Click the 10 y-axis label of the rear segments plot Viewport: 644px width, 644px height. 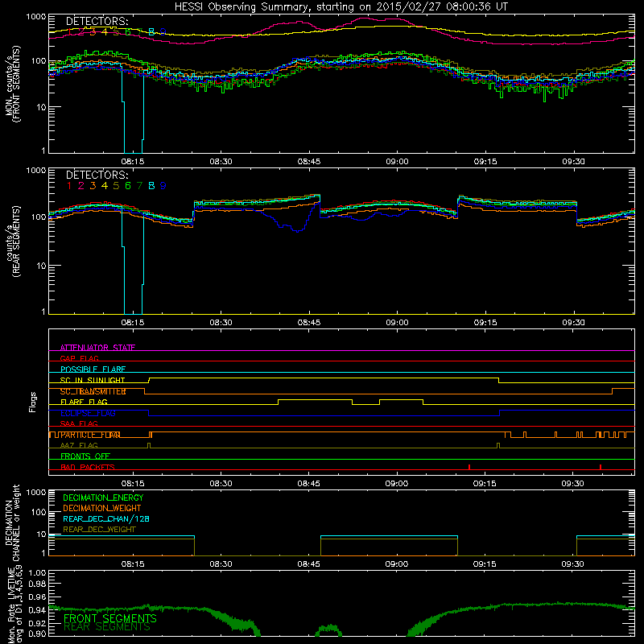[x=41, y=266]
